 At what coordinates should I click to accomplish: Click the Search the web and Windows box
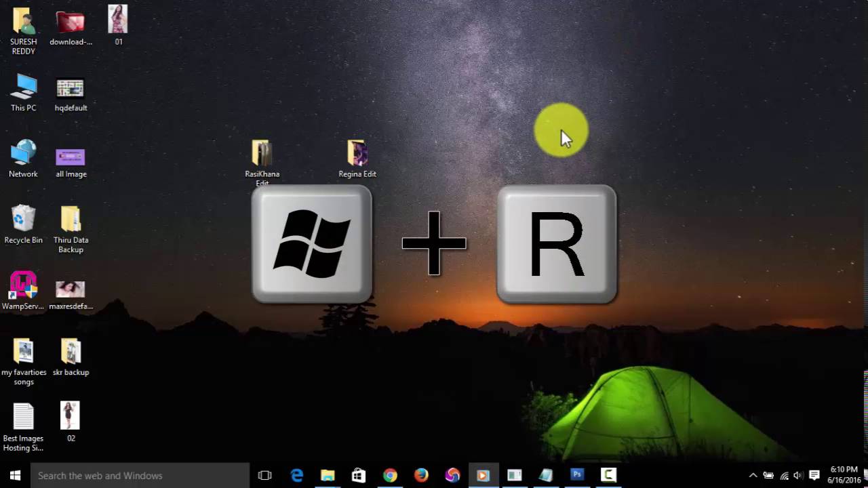click(140, 475)
